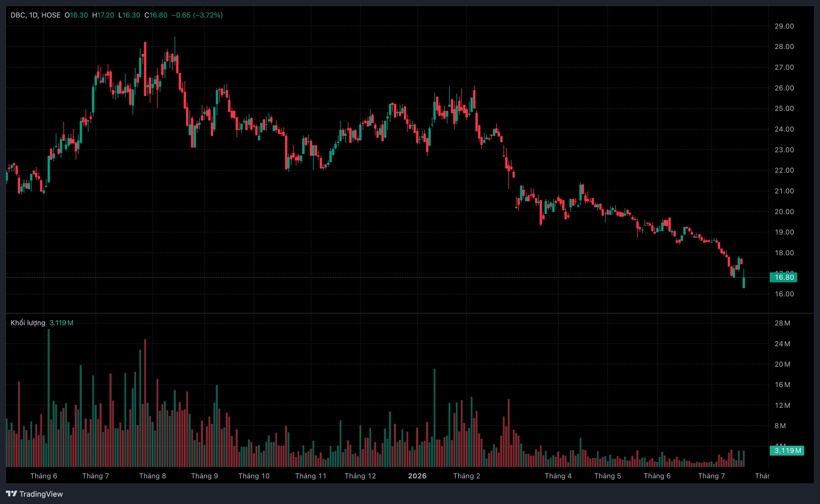Click the 22.00 price scale label

coord(784,170)
